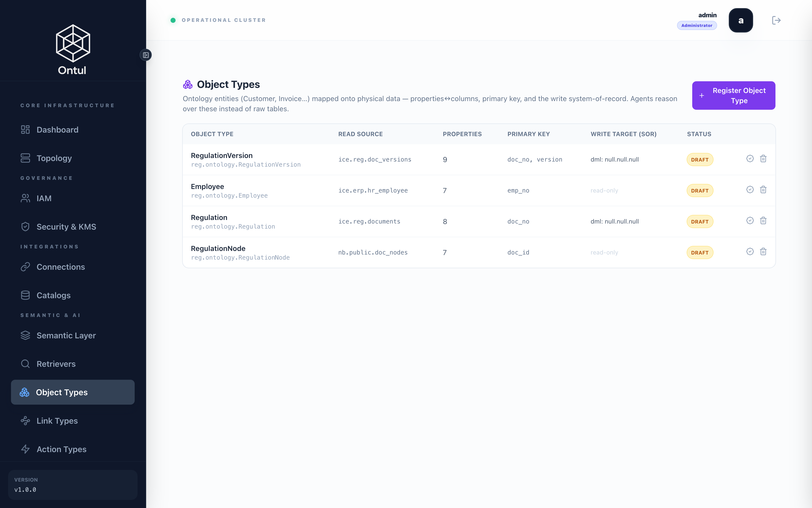812x508 pixels.
Task: Click the Object Types heading icon
Action: coord(188,84)
